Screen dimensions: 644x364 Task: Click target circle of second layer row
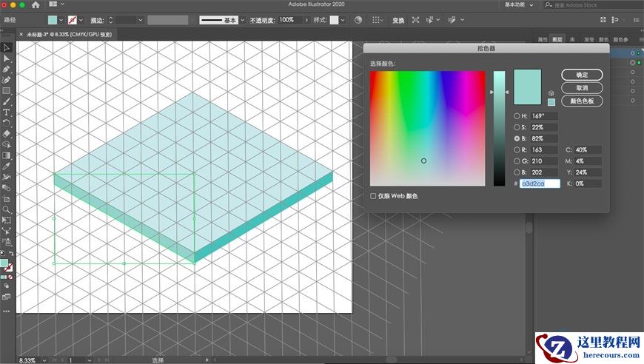click(632, 62)
